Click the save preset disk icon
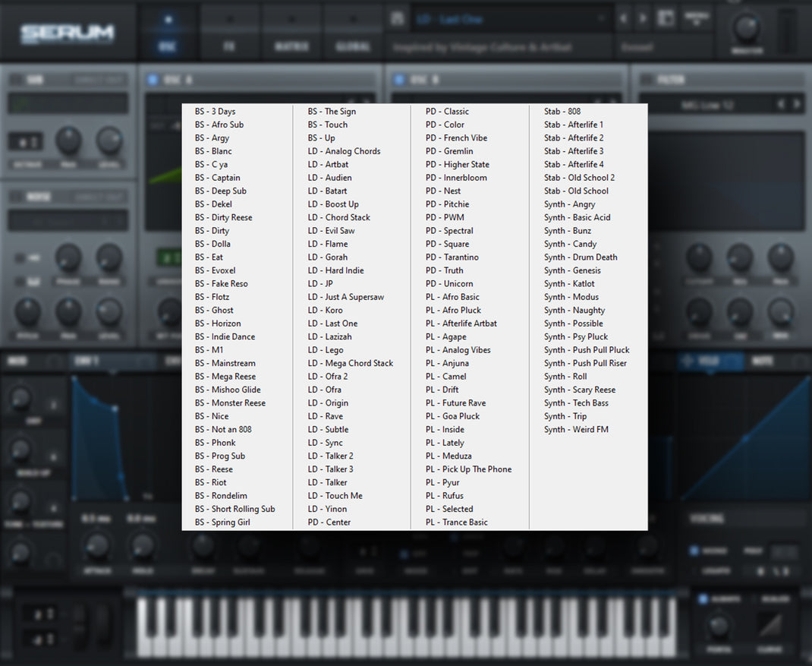 [x=397, y=19]
